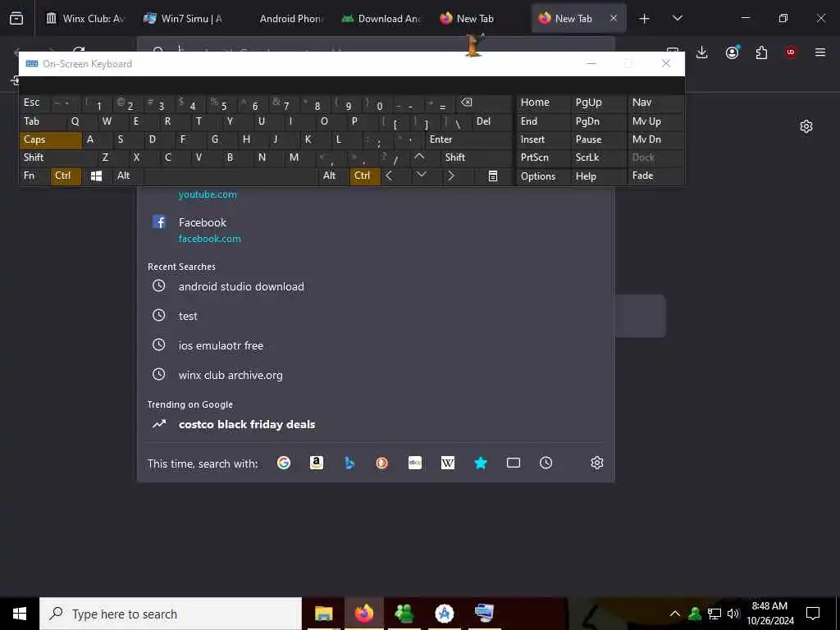Toggle right Ctrl key on On-Screen Keyboard

coord(365,176)
